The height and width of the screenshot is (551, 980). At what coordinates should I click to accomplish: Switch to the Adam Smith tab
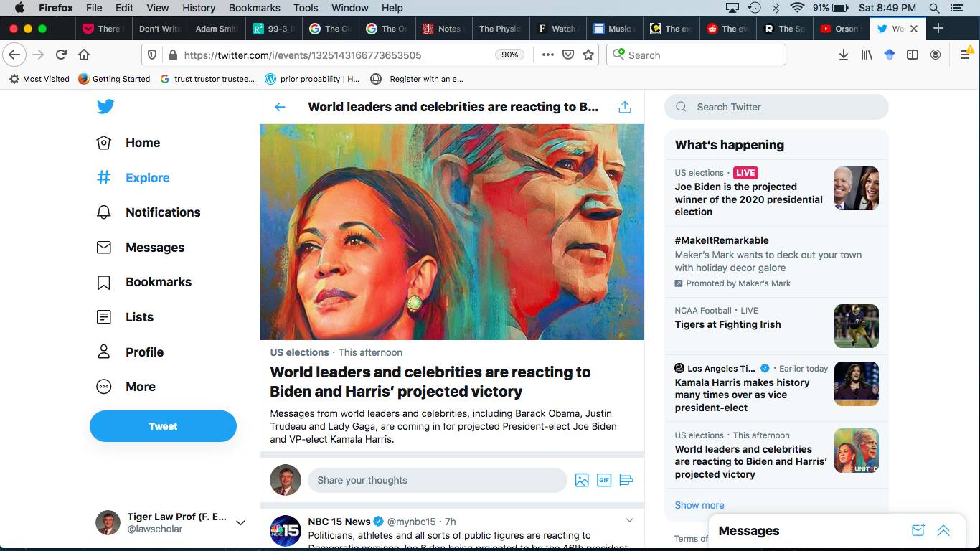216,29
